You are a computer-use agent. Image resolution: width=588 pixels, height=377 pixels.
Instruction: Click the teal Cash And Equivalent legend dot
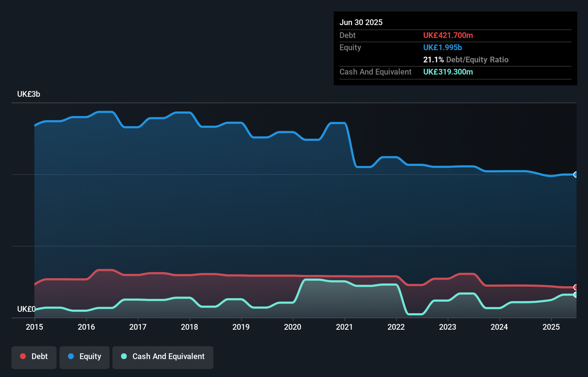124,356
